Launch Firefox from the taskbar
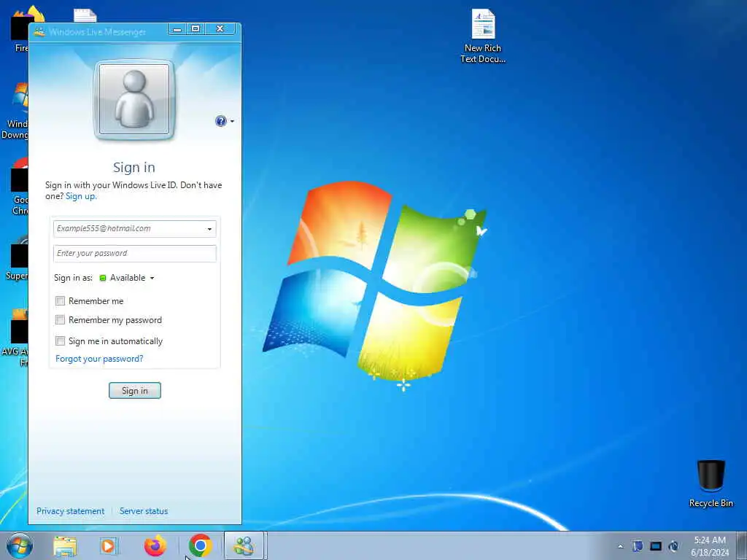Screen dimensions: 747x560 pyautogui.click(x=155, y=545)
